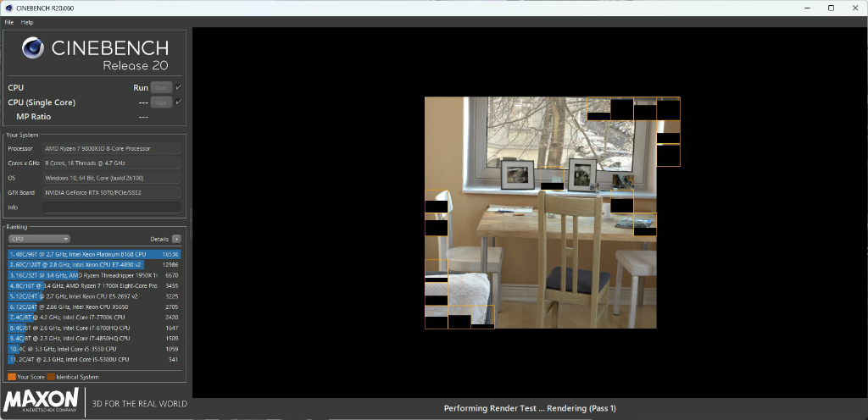Open the Help menu

tap(27, 22)
